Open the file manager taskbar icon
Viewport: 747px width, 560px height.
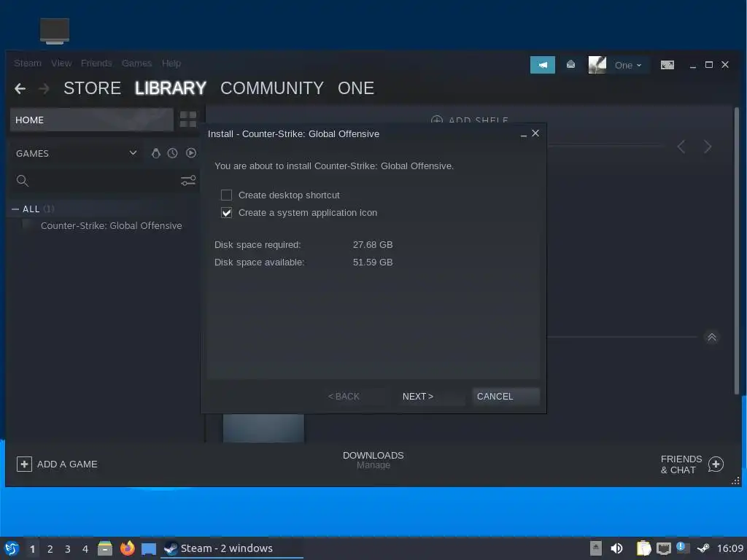[x=105, y=548]
